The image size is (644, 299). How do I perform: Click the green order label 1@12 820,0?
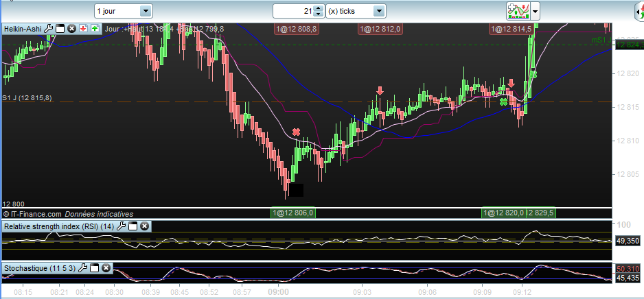pos(504,213)
